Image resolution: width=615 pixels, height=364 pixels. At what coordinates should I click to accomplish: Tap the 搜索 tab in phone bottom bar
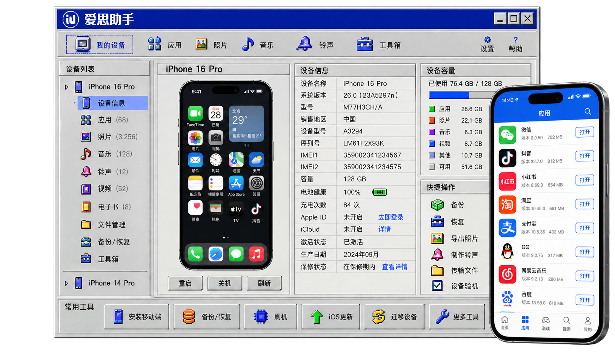point(566,324)
